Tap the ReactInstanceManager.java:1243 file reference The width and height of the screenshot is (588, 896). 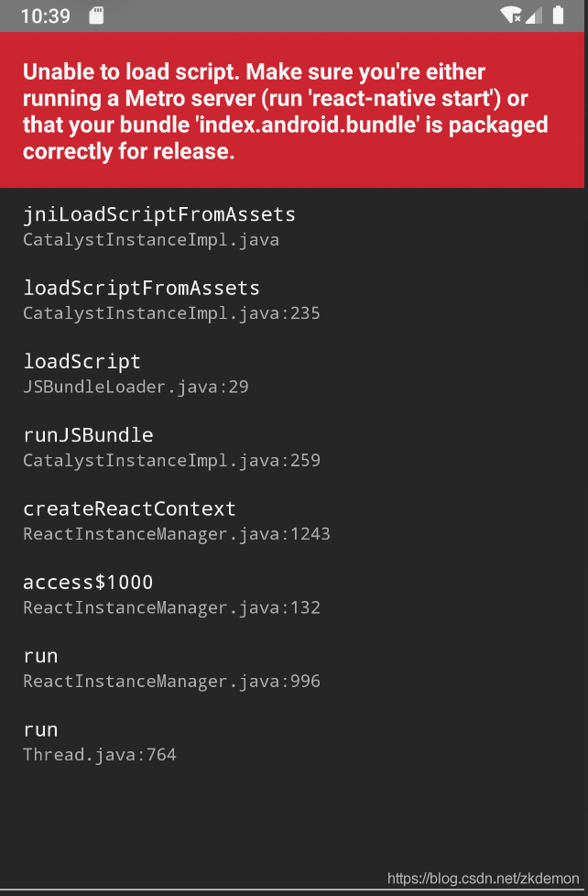(x=176, y=534)
